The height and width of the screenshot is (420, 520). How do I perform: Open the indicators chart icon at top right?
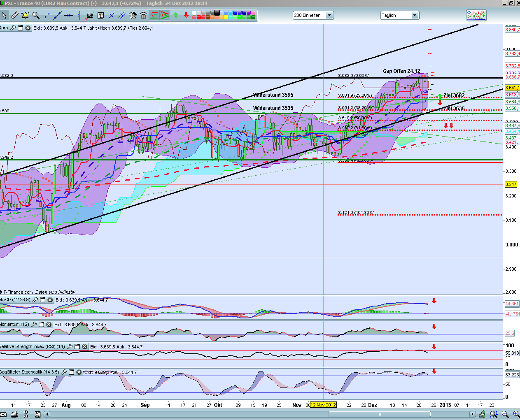476,15
